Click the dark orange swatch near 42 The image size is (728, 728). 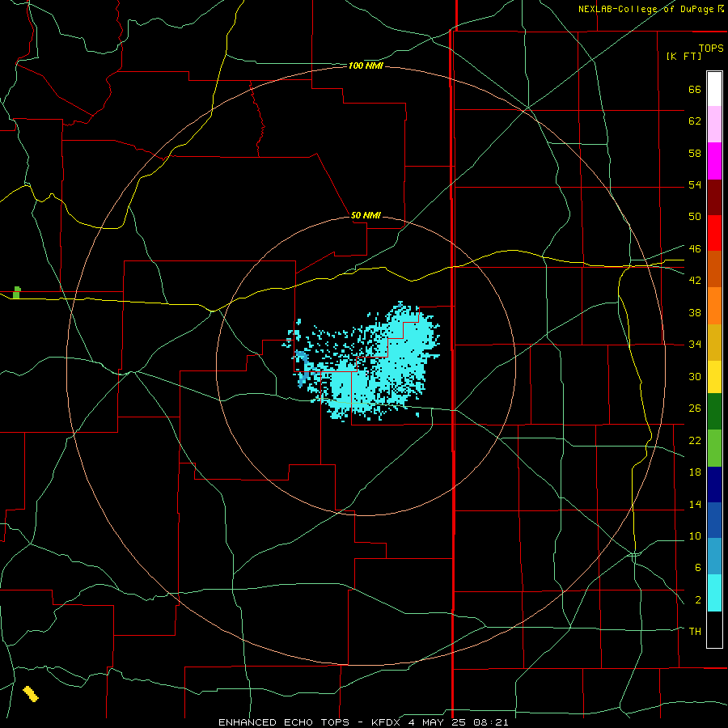pyautogui.click(x=714, y=269)
